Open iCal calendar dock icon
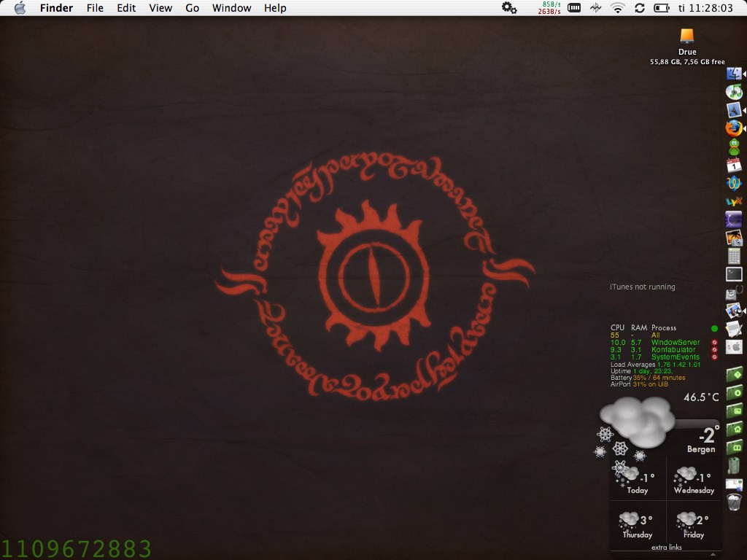The width and height of the screenshot is (747, 560). (x=734, y=165)
